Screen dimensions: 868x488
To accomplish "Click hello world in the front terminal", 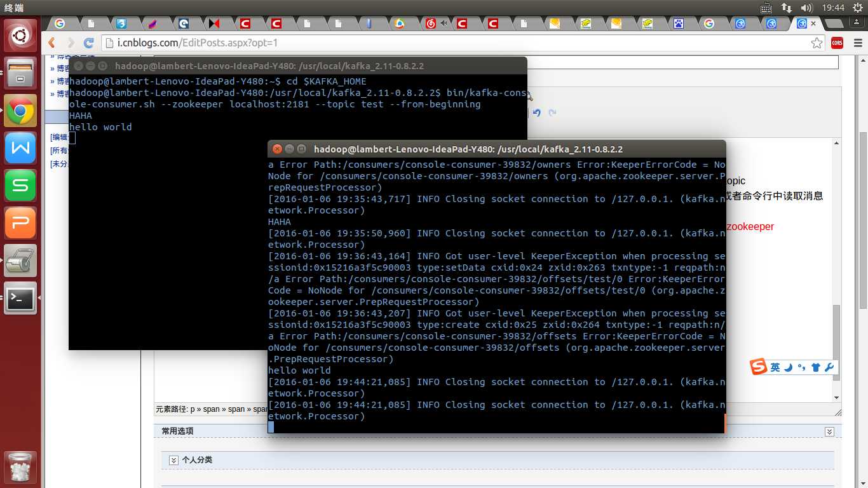I will tap(299, 370).
